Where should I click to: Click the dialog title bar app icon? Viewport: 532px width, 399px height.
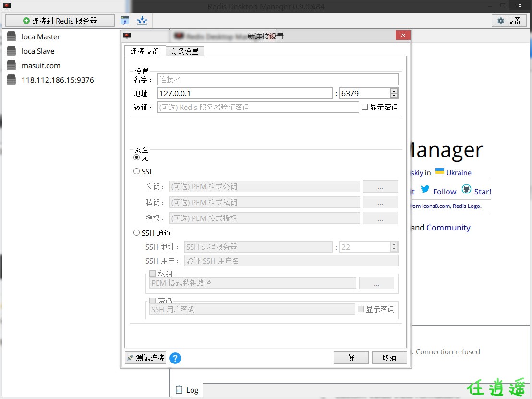[127, 36]
